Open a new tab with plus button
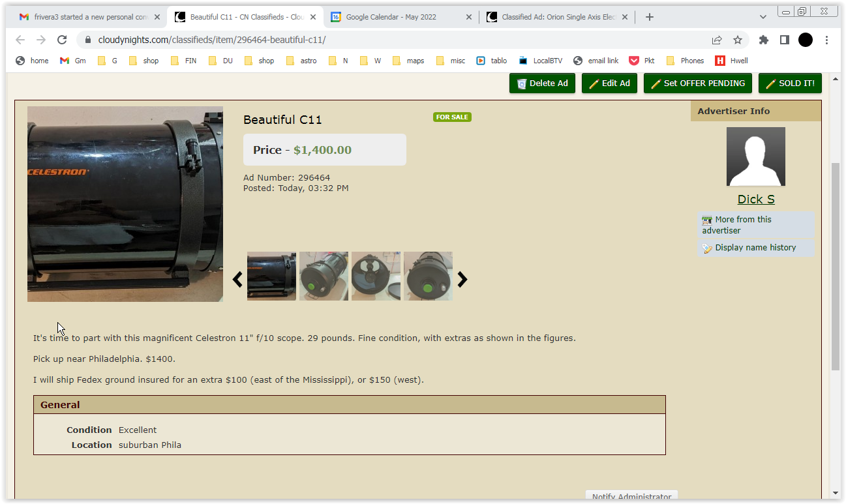The width and height of the screenshot is (846, 504). (x=649, y=17)
